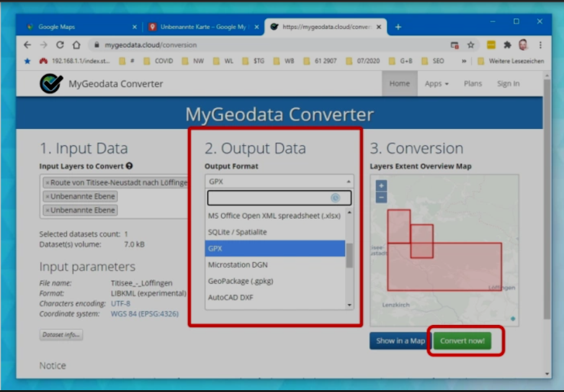Image resolution: width=564 pixels, height=392 pixels.
Task: Zoom in on overview map
Action: point(382,186)
